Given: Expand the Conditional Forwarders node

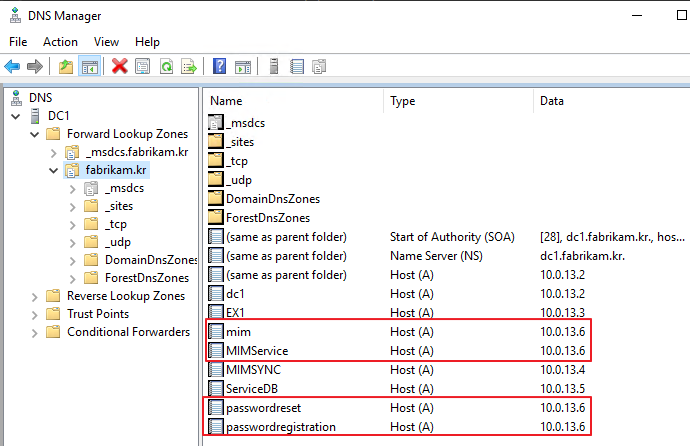Looking at the screenshot, I should coord(35,333).
